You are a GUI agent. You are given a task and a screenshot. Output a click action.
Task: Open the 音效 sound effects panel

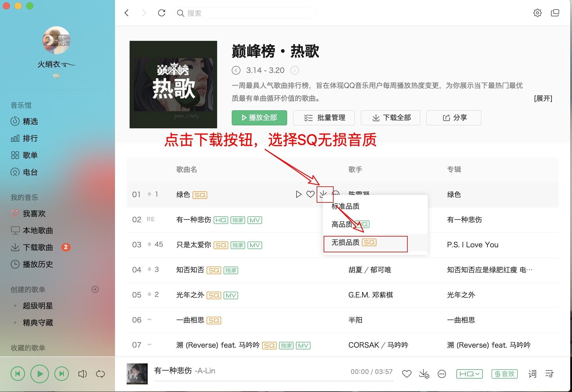click(x=505, y=374)
